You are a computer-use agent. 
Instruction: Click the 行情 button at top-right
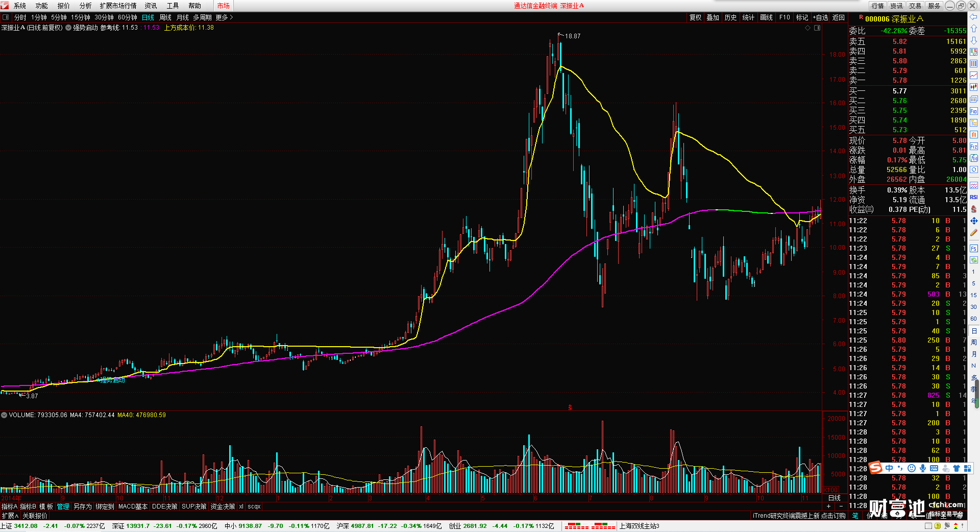click(878, 6)
